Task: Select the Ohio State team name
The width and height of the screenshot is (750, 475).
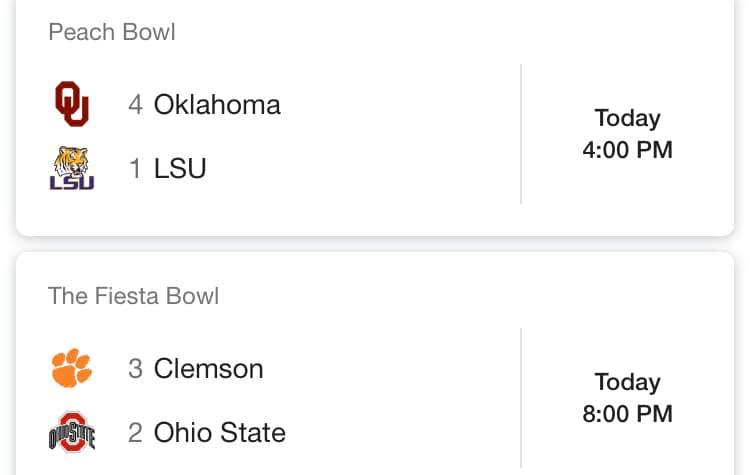Action: coord(219,432)
